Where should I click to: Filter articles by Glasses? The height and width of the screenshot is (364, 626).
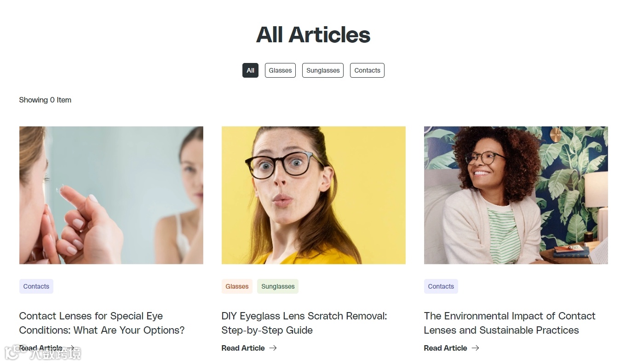tap(280, 70)
